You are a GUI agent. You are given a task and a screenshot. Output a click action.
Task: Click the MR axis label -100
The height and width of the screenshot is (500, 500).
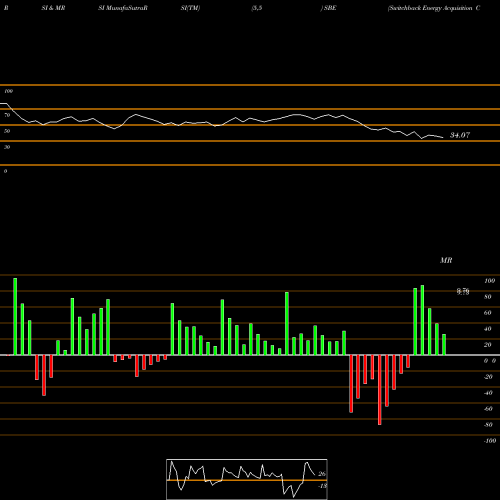tap(490, 441)
